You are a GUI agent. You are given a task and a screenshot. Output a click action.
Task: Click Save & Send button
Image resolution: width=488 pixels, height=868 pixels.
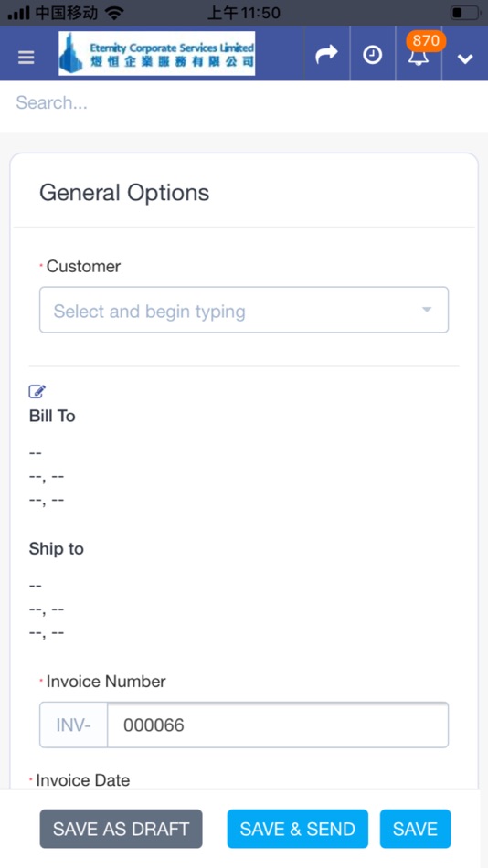tap(297, 829)
